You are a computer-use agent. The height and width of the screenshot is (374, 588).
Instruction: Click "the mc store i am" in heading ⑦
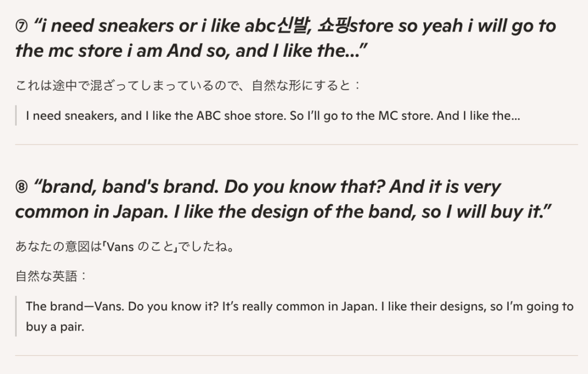(x=88, y=51)
